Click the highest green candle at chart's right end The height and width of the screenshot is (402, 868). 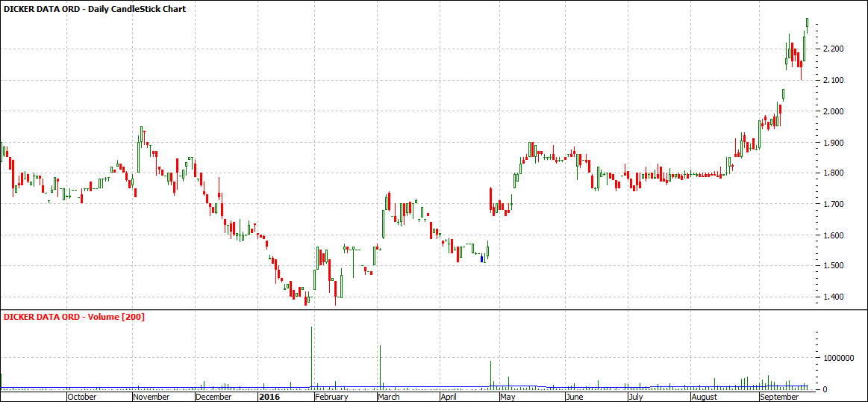tap(807, 25)
